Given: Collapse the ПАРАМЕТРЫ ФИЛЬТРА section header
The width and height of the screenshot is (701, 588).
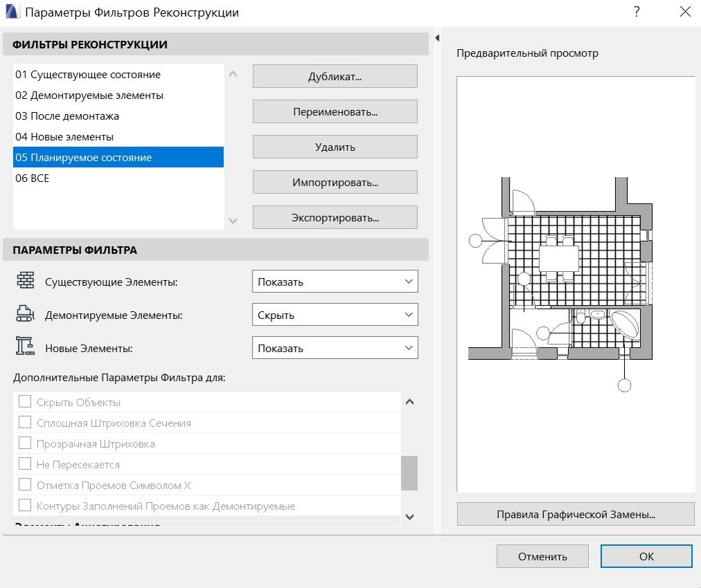Looking at the screenshot, I should [x=215, y=250].
